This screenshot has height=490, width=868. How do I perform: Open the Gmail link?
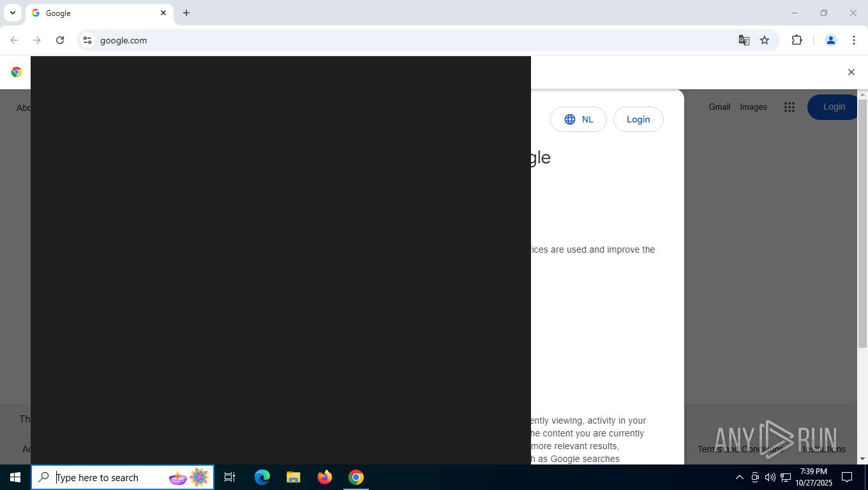(719, 107)
